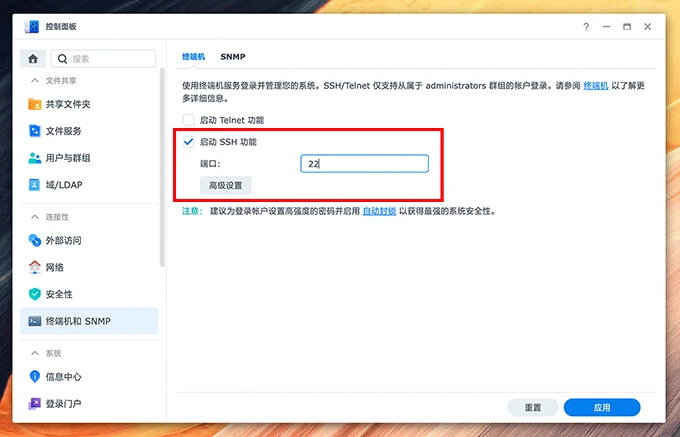Click the 端口 port label
The height and width of the screenshot is (437, 680).
(x=210, y=164)
